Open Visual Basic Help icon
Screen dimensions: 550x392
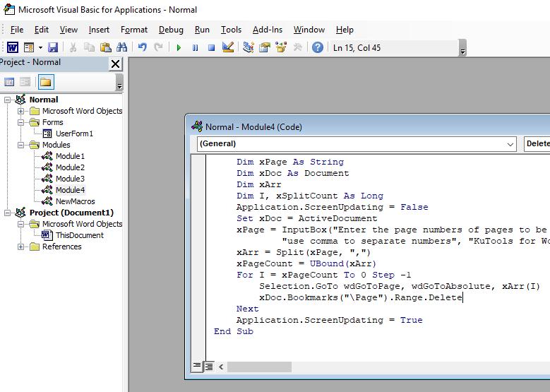click(x=318, y=47)
